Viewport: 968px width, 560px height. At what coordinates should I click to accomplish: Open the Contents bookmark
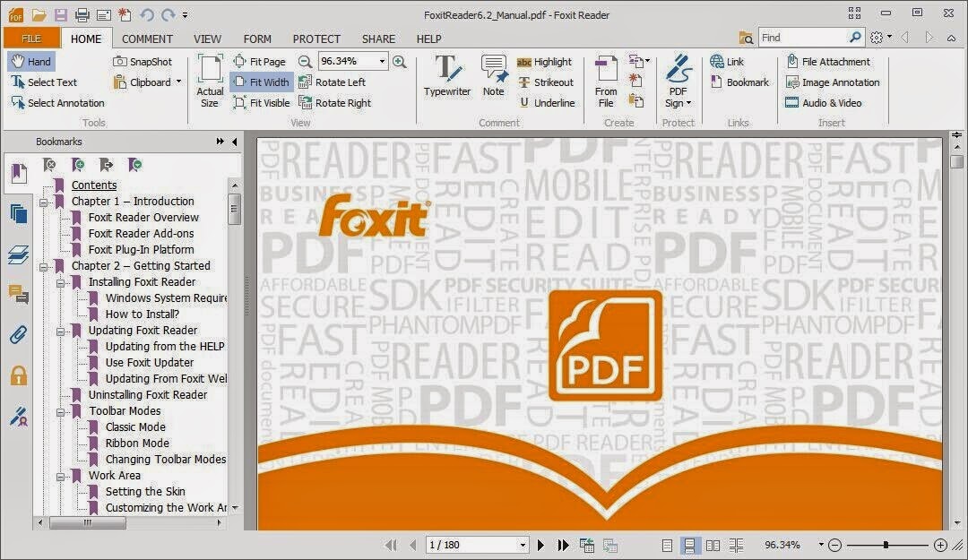94,185
